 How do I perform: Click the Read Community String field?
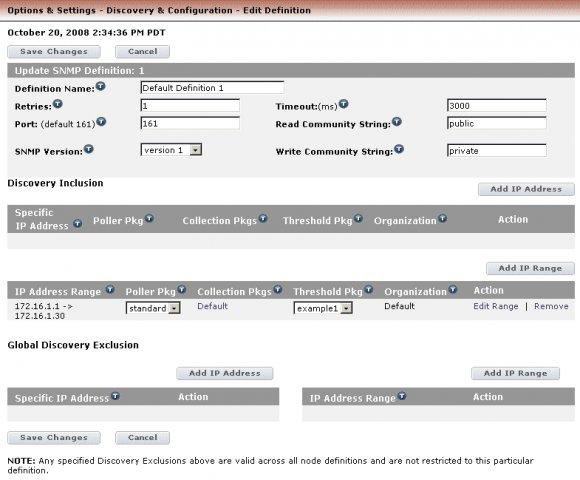pos(497,124)
